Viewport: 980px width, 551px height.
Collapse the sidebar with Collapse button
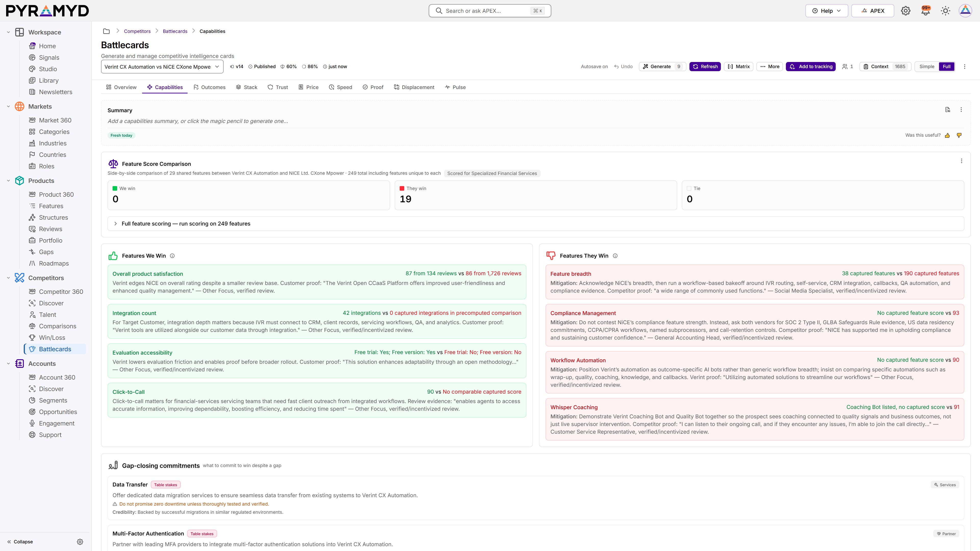[x=20, y=542]
